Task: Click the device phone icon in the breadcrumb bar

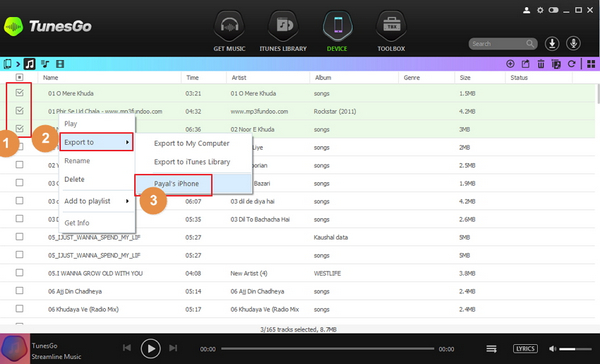Action: point(7,64)
